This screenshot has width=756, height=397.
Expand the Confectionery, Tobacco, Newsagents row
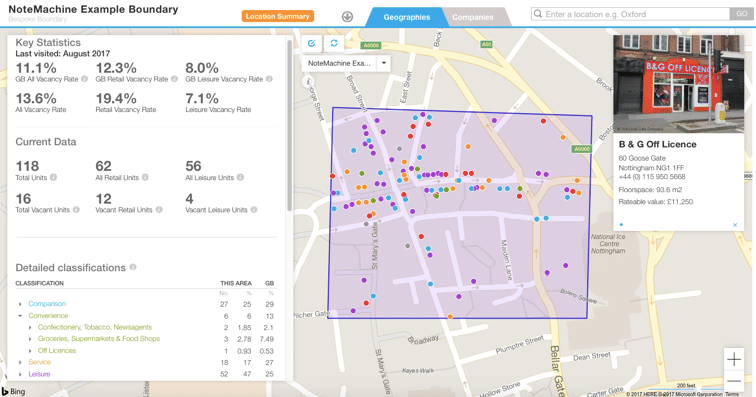click(30, 328)
